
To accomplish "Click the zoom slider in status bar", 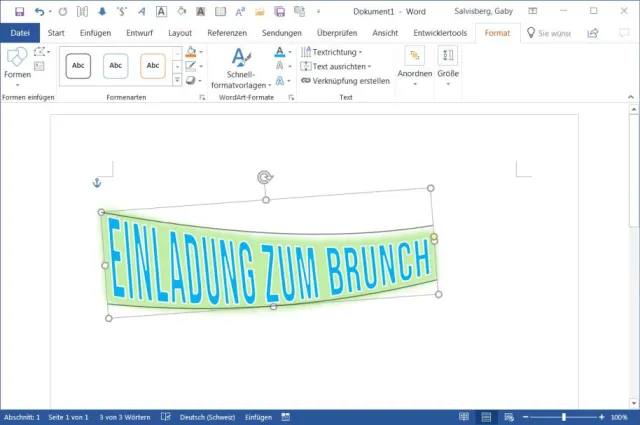I will [x=564, y=417].
